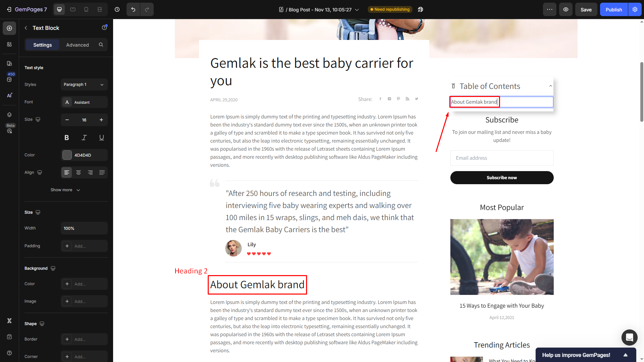
Task: Click the Email address input field
Action: tap(502, 158)
